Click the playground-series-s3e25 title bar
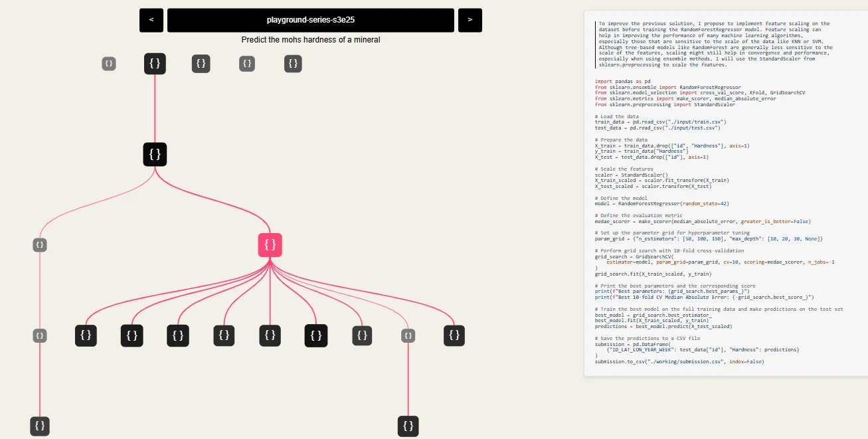 coord(311,20)
